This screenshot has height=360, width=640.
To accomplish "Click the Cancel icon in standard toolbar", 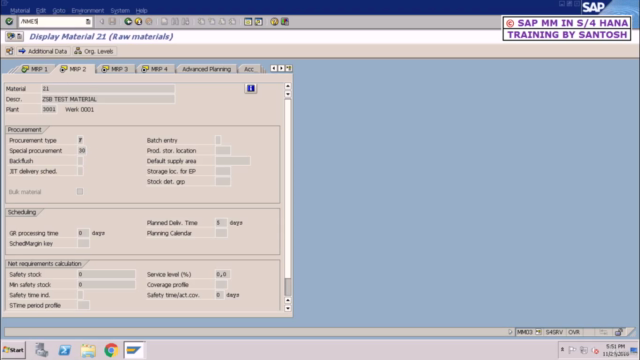I will [149, 22].
